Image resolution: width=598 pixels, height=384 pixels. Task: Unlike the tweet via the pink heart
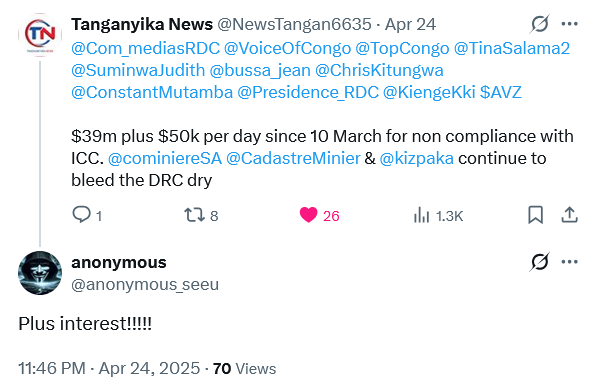(x=309, y=215)
